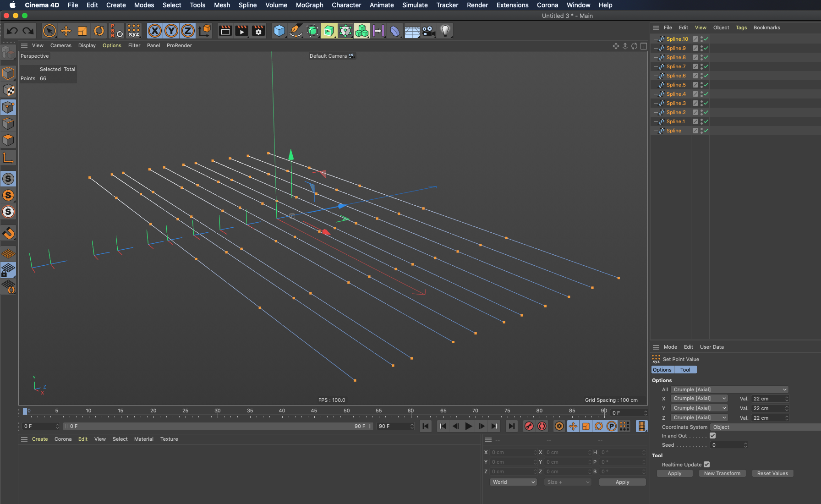Click X Val. stepper arrows
821x504 pixels.
(787, 399)
